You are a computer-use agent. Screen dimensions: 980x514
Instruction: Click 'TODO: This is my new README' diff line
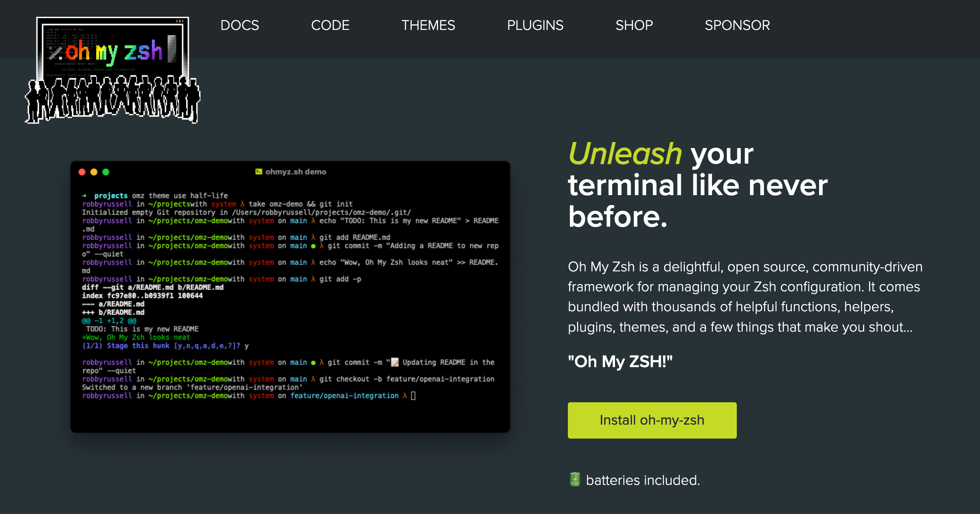tap(142, 329)
